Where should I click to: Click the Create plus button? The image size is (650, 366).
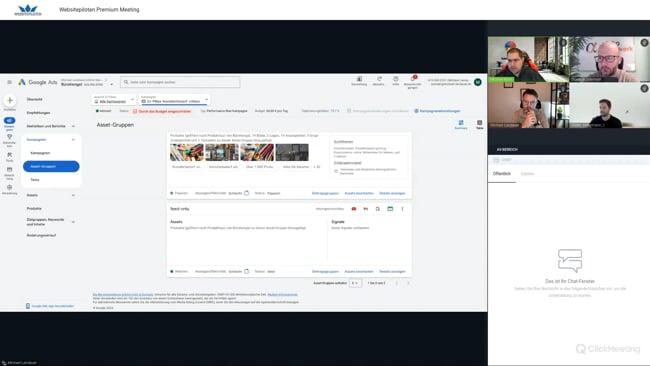[10, 100]
